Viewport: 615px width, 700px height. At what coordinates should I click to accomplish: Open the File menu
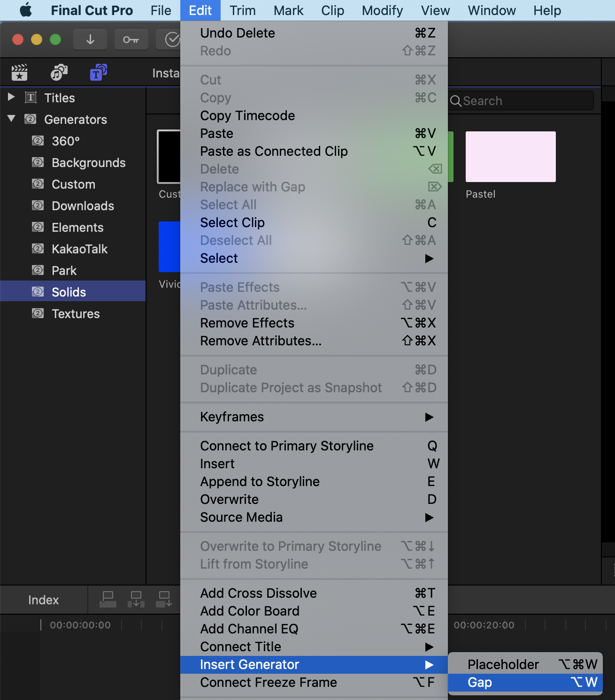161,10
